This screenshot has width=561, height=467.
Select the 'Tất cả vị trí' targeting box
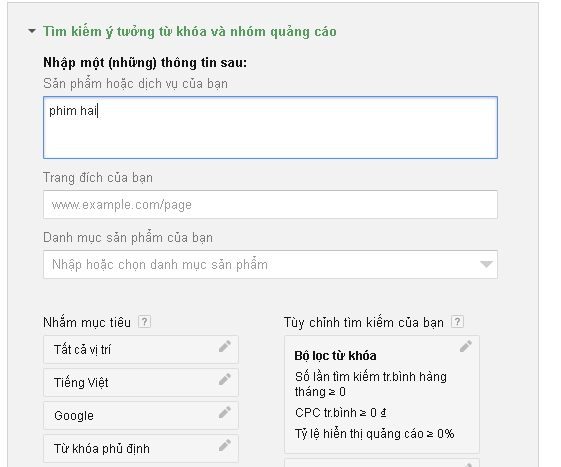coord(141,350)
